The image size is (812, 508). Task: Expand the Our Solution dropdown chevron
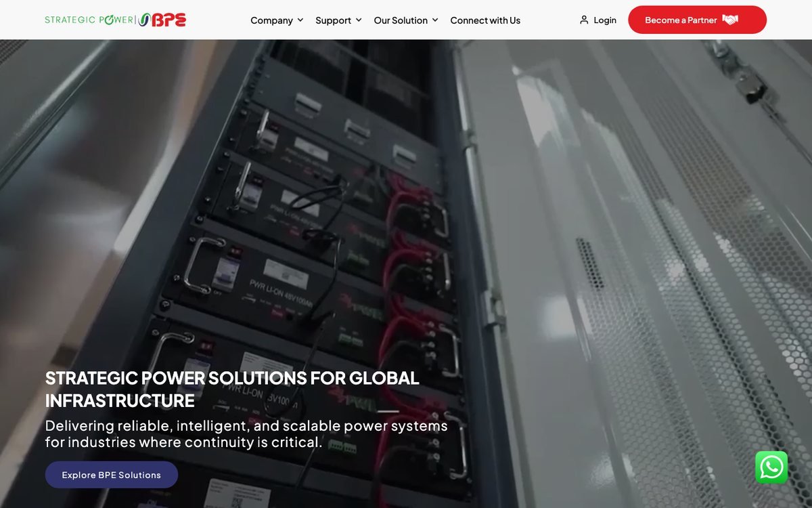click(435, 20)
